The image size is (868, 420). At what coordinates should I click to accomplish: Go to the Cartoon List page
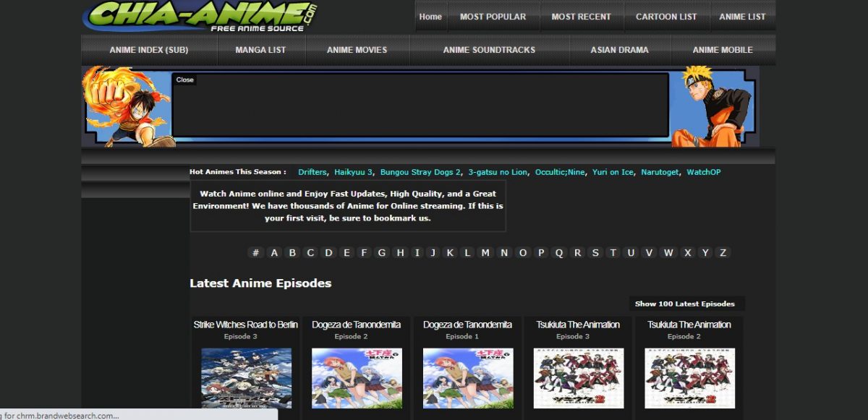[x=665, y=17]
